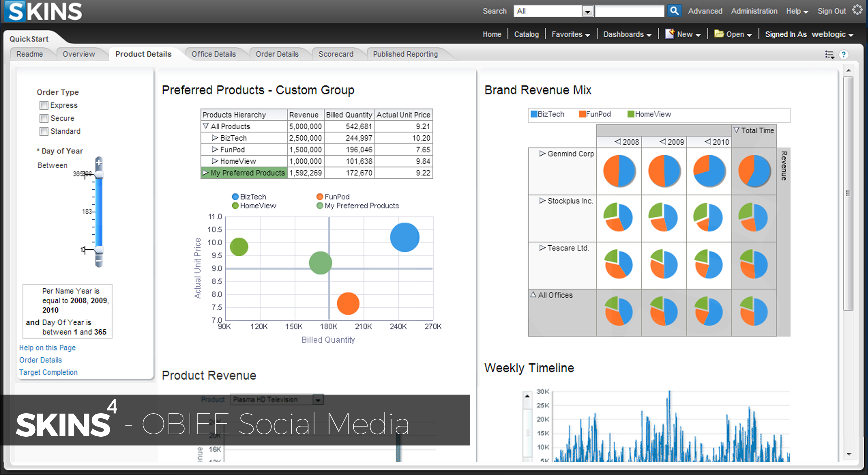Click the search magnifier button

(674, 11)
